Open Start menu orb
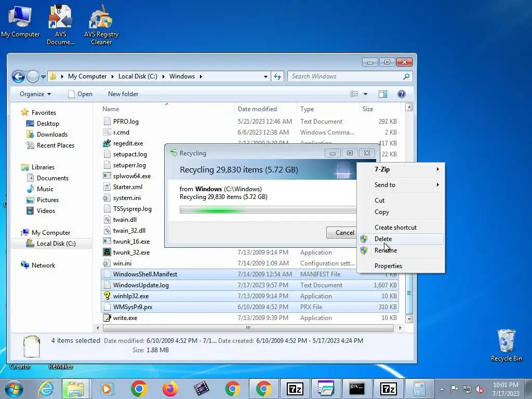 pyautogui.click(x=14, y=389)
